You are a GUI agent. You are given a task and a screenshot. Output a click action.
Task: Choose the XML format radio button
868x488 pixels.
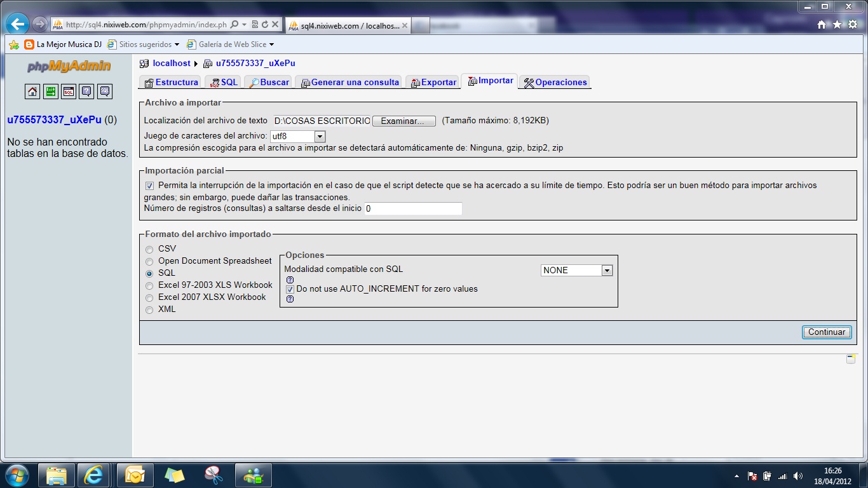tap(149, 310)
